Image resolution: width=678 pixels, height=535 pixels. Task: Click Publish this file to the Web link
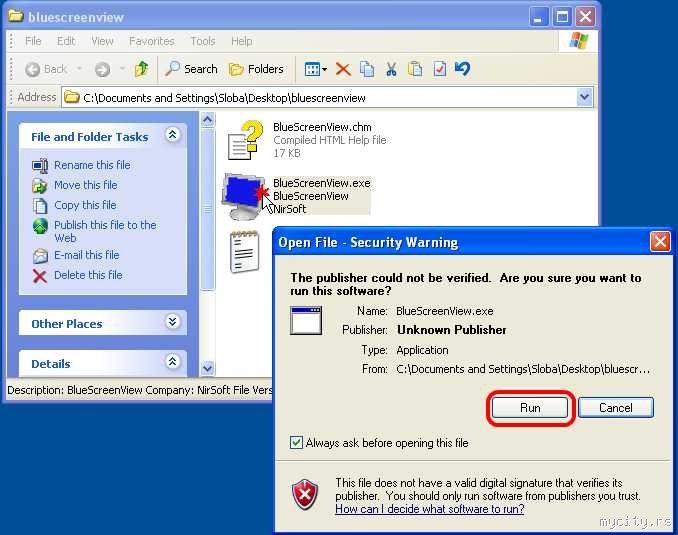coord(105,231)
